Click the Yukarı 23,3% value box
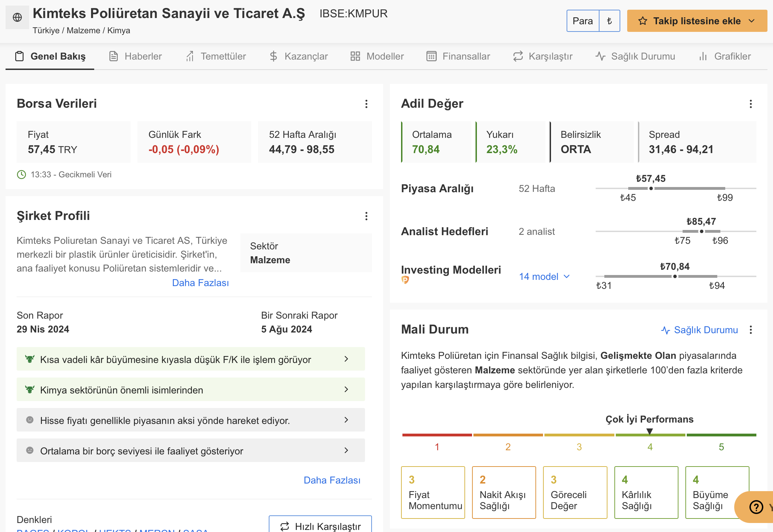This screenshot has height=532, width=773. coord(510,142)
